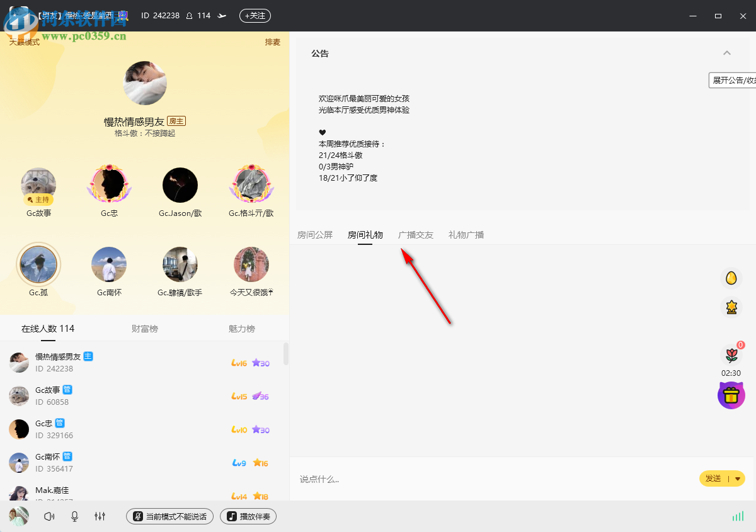Click the speaker volume icon

49,516
